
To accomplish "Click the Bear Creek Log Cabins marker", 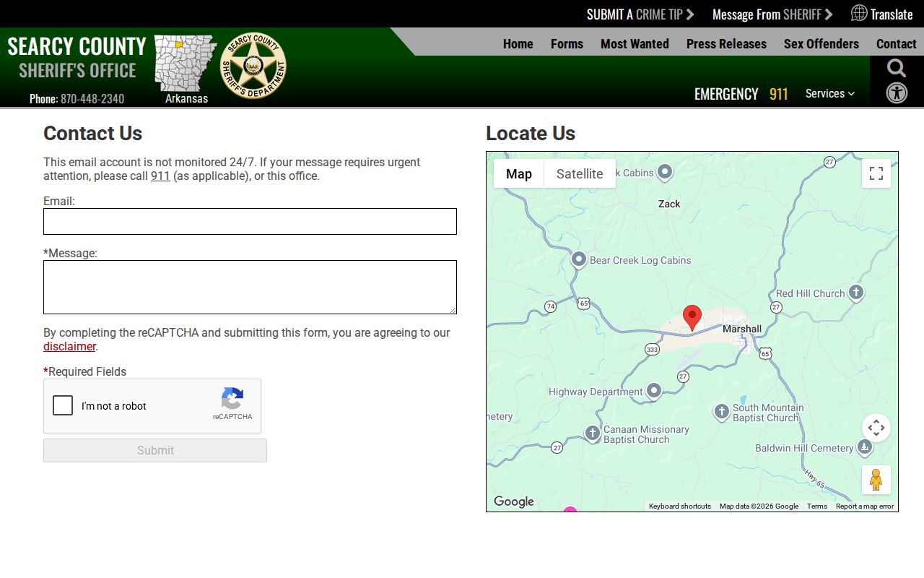I will click(579, 259).
